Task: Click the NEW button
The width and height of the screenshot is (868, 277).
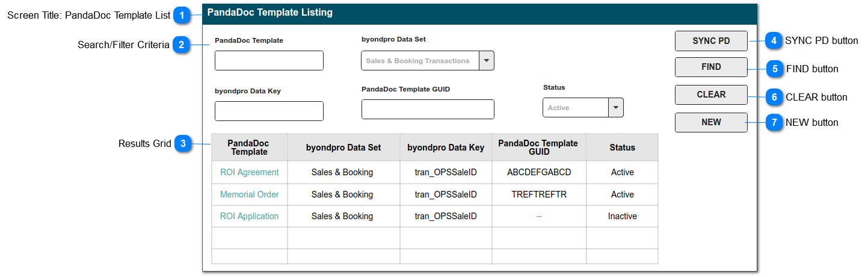Action: click(x=711, y=122)
